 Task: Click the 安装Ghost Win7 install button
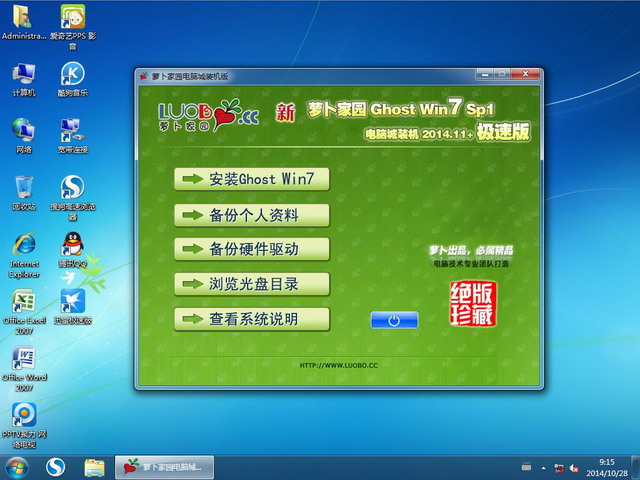point(252,179)
